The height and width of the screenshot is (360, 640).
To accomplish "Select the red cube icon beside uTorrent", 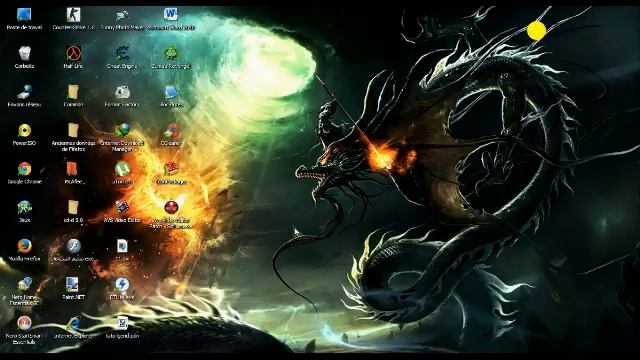I will click(171, 169).
